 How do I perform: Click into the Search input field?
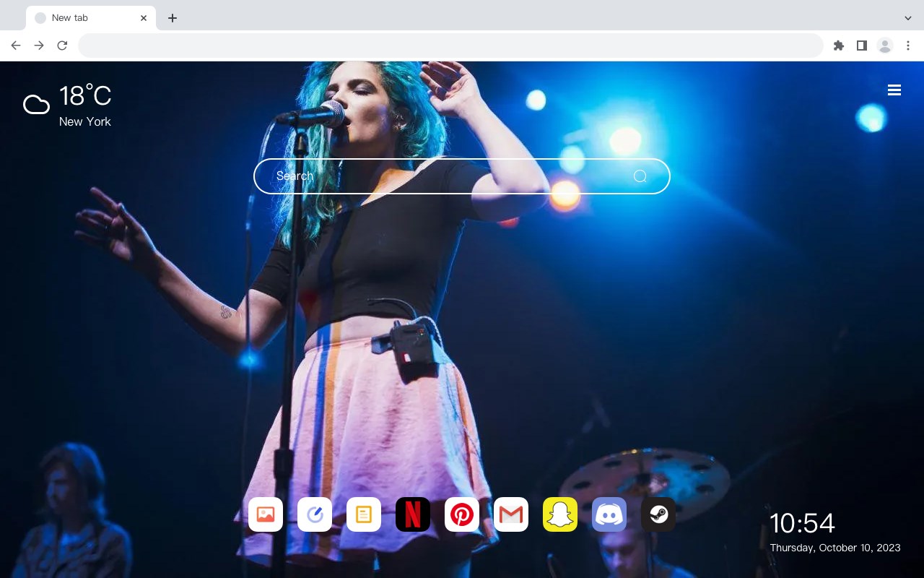462,176
